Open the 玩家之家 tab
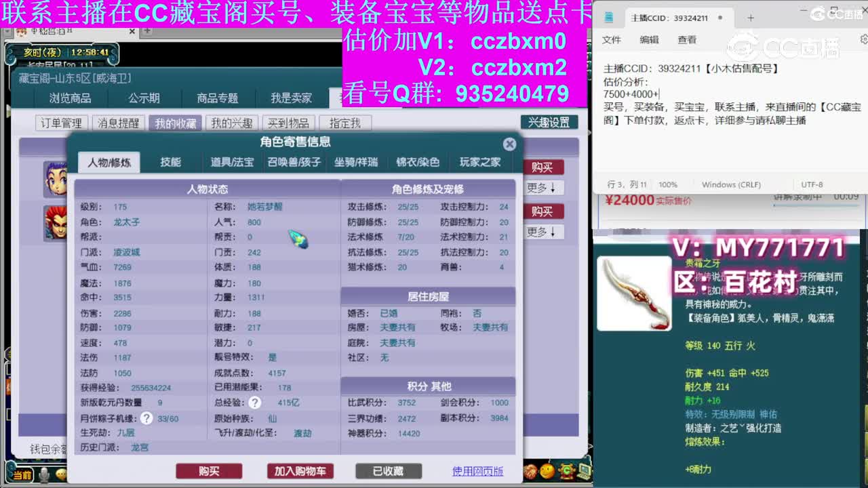868x488 pixels. click(480, 163)
